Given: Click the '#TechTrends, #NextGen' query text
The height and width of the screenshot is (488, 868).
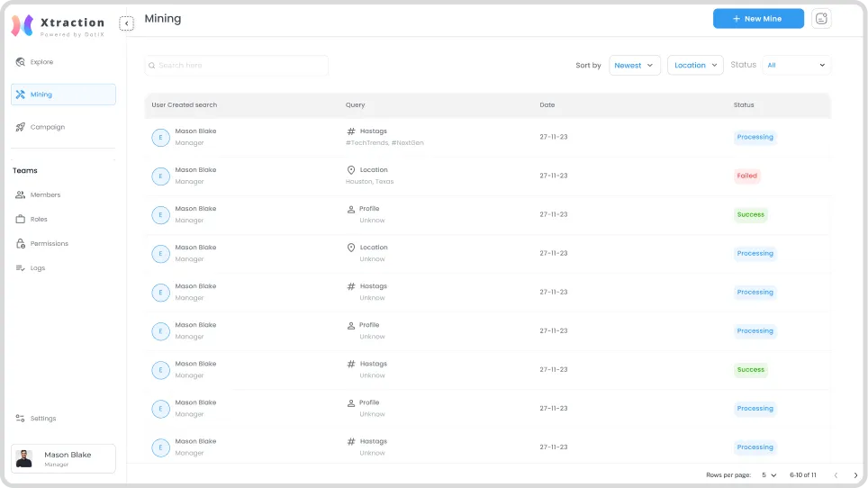Looking at the screenshot, I should click(x=384, y=143).
